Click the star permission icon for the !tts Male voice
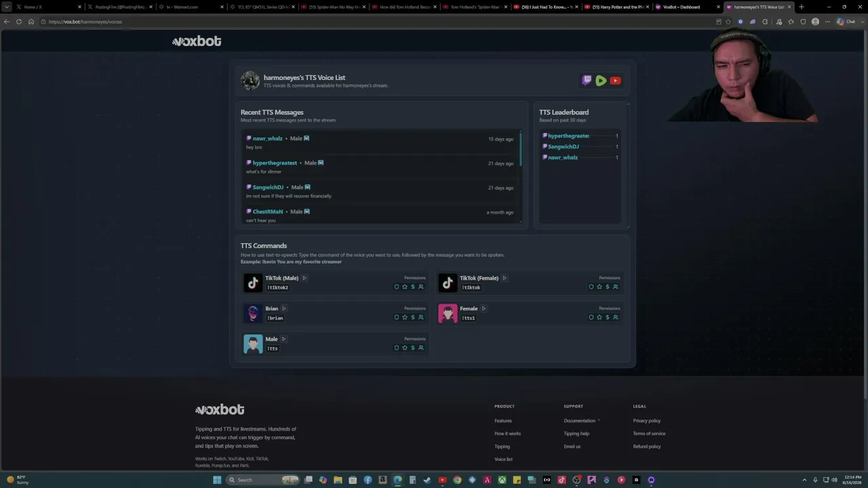The height and width of the screenshot is (488, 868). tap(405, 348)
